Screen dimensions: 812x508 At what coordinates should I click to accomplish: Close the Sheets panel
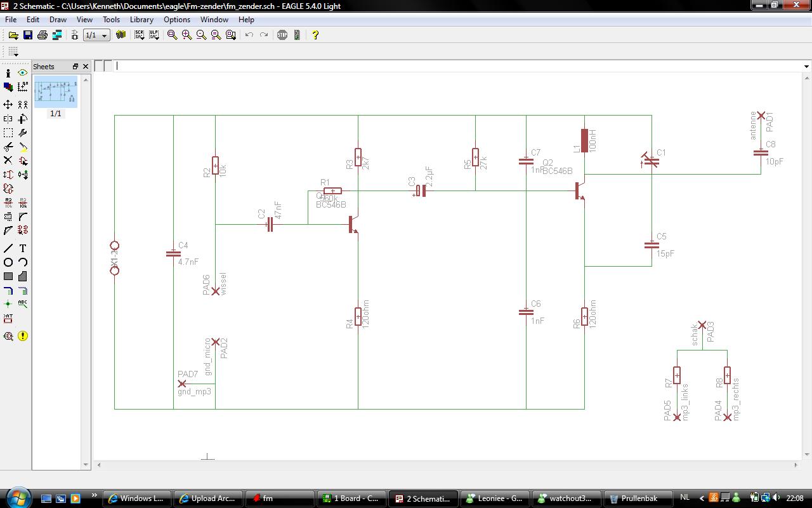[x=86, y=67]
